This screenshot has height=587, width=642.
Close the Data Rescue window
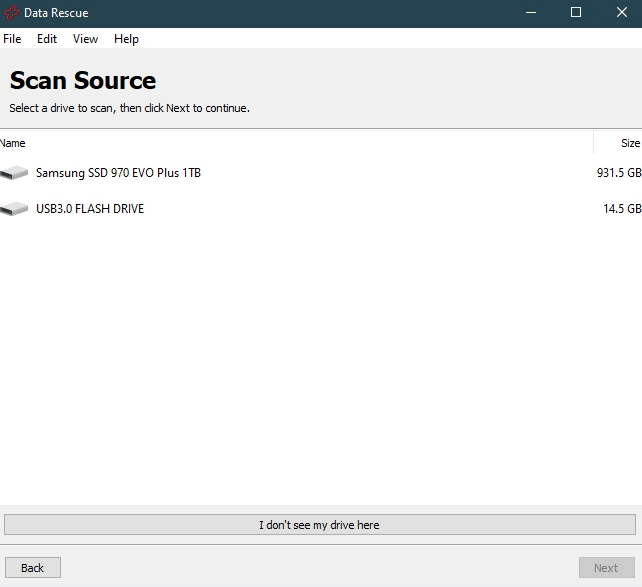(620, 13)
